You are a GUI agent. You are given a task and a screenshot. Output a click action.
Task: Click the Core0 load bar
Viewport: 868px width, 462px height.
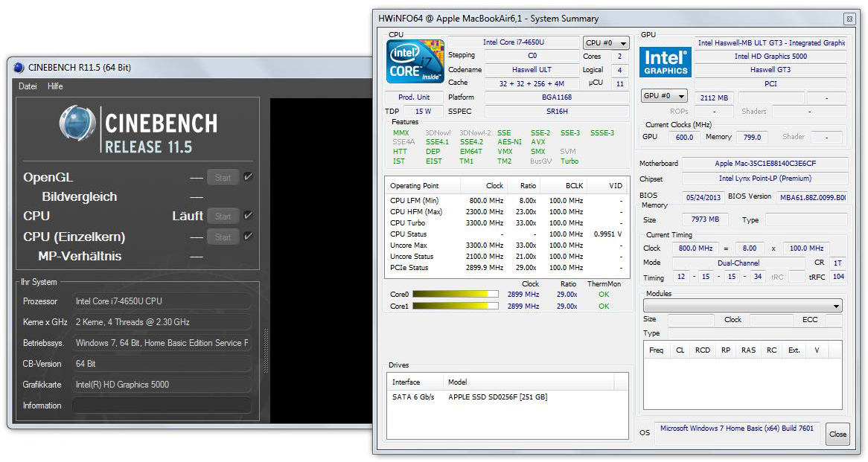[x=456, y=295]
